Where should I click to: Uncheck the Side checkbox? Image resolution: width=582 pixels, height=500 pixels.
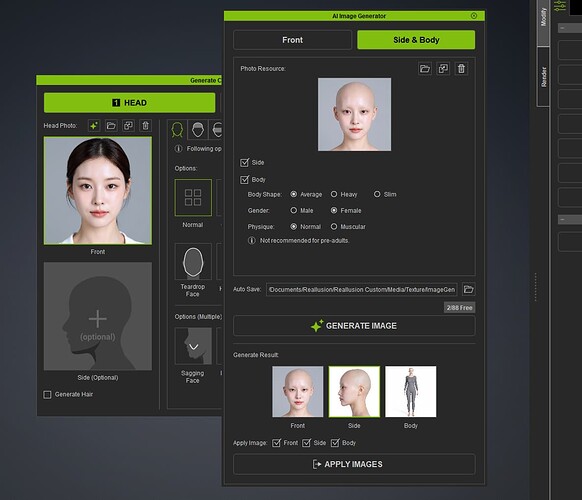[244, 163]
